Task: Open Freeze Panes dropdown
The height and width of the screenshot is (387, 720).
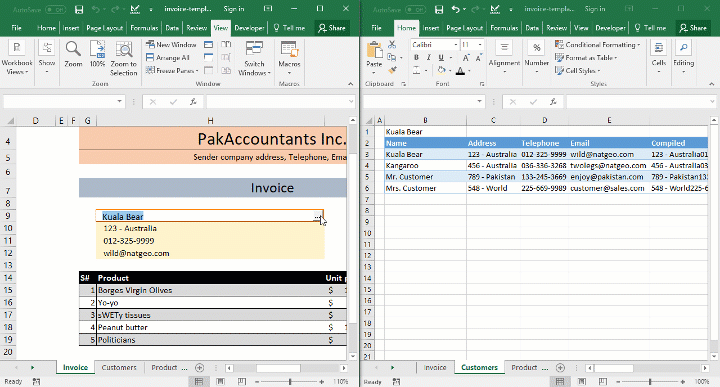Action: pos(172,70)
